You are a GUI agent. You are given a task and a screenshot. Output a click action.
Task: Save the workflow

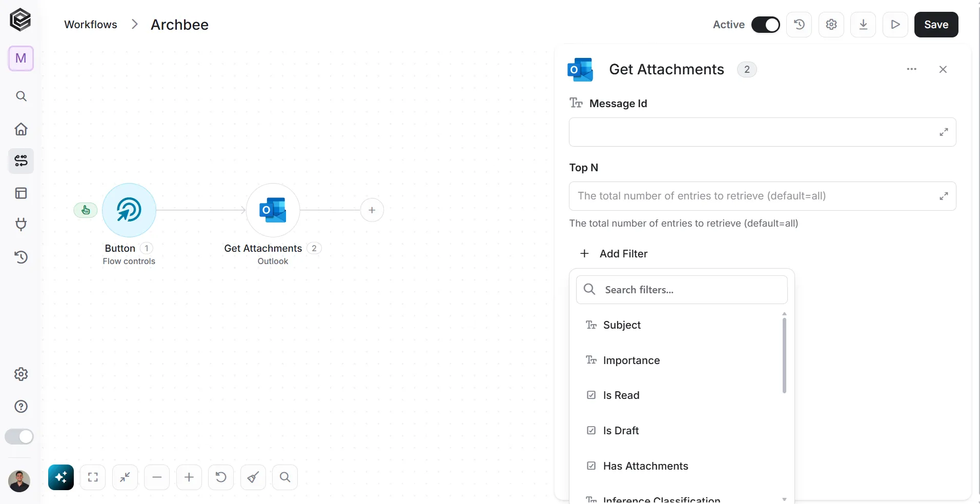click(936, 25)
